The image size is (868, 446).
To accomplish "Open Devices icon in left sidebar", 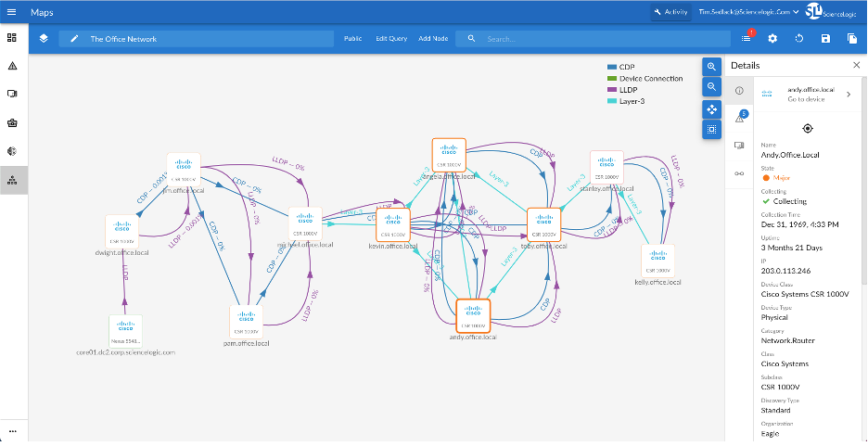I will [12, 94].
